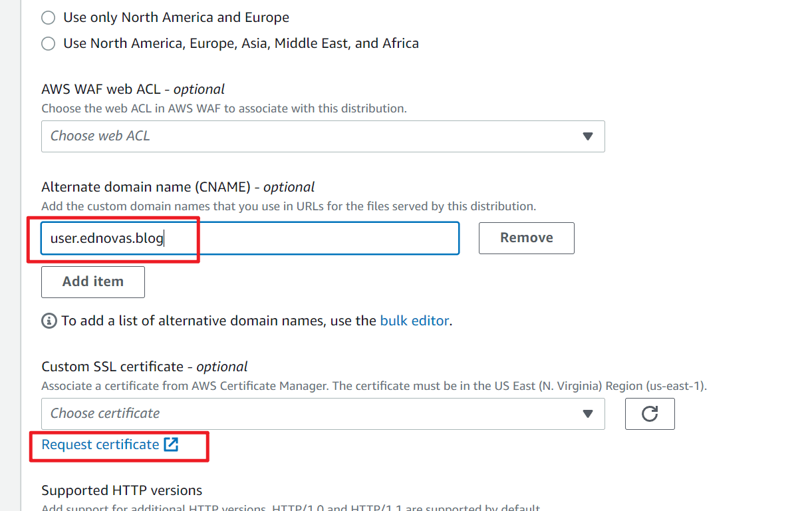Viewport: 812px width, 511px height.
Task: Click the Add item button
Action: (x=92, y=281)
